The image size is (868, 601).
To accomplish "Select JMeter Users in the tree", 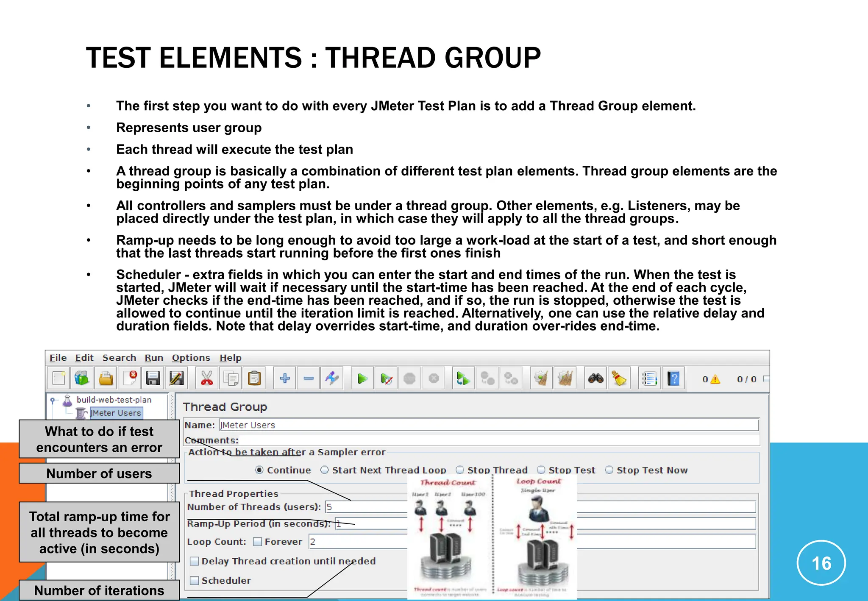I will (116, 413).
